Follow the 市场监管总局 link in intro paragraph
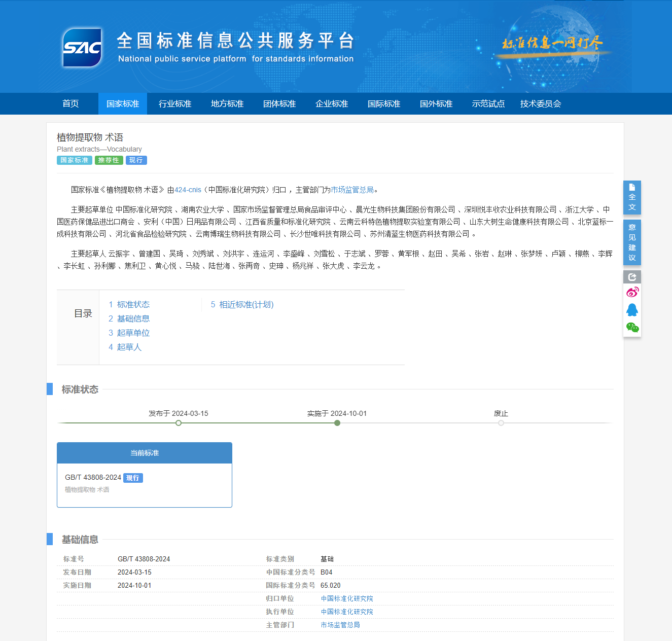This screenshot has width=672, height=641. coord(352,190)
